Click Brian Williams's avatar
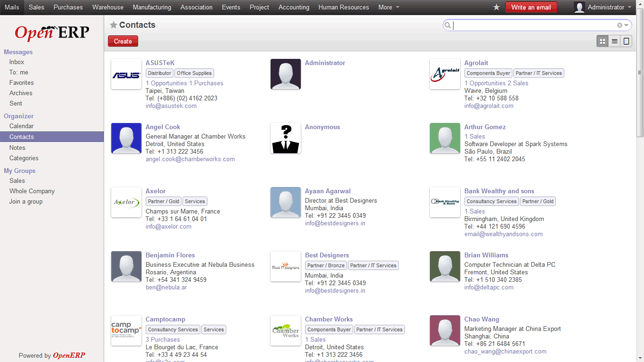The width and height of the screenshot is (644, 362). pos(445,267)
